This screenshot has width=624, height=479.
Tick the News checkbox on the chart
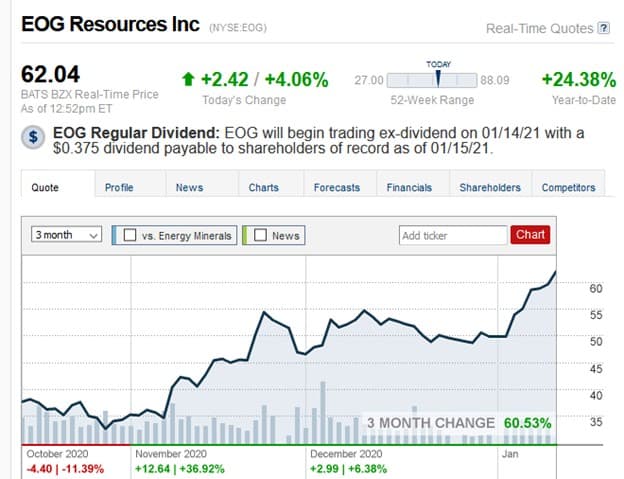[260, 235]
